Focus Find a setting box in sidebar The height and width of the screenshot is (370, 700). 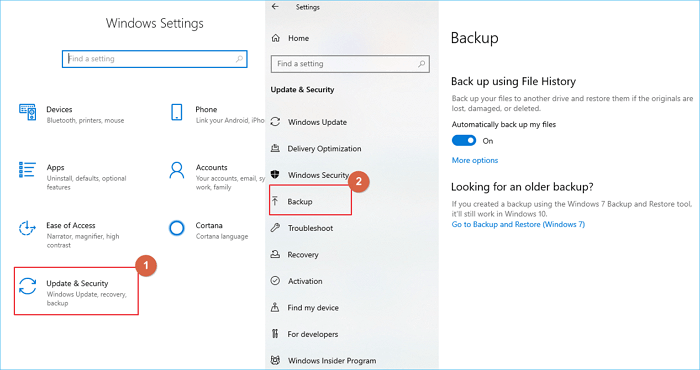tap(350, 64)
